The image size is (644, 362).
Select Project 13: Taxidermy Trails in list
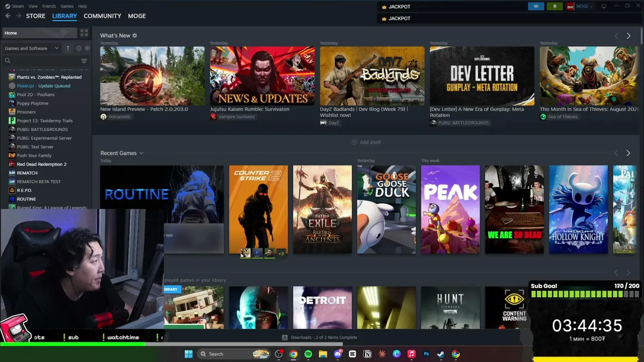[x=44, y=121]
